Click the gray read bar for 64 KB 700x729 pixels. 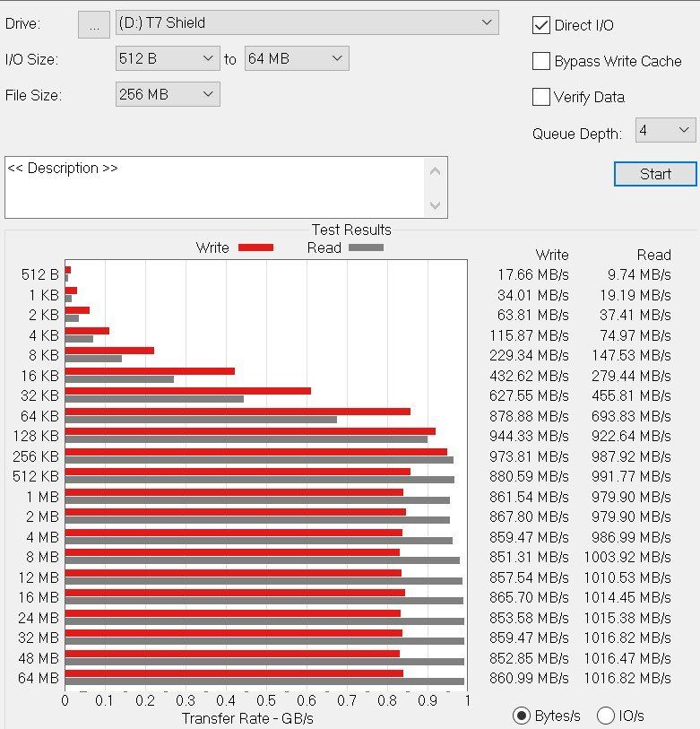pos(202,420)
